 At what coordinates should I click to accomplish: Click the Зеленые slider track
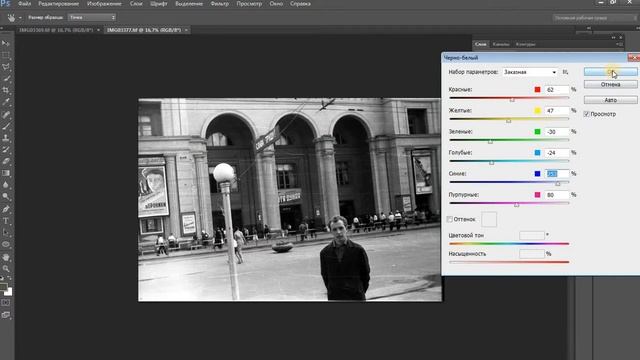coord(509,140)
